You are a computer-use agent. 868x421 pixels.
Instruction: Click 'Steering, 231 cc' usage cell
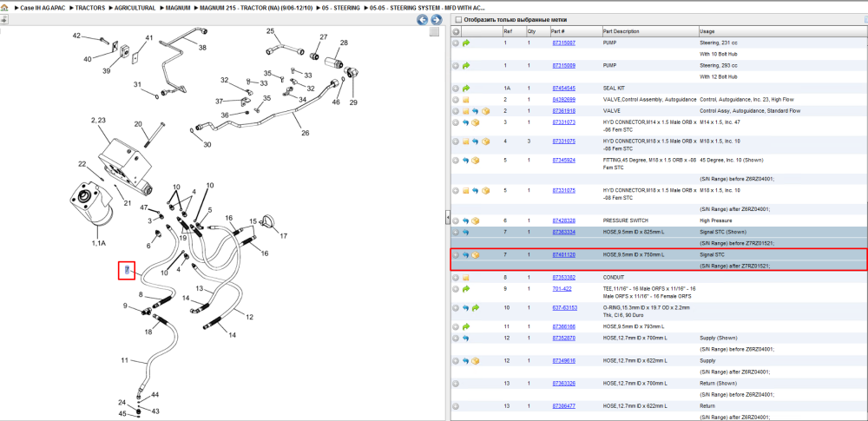[x=717, y=43]
